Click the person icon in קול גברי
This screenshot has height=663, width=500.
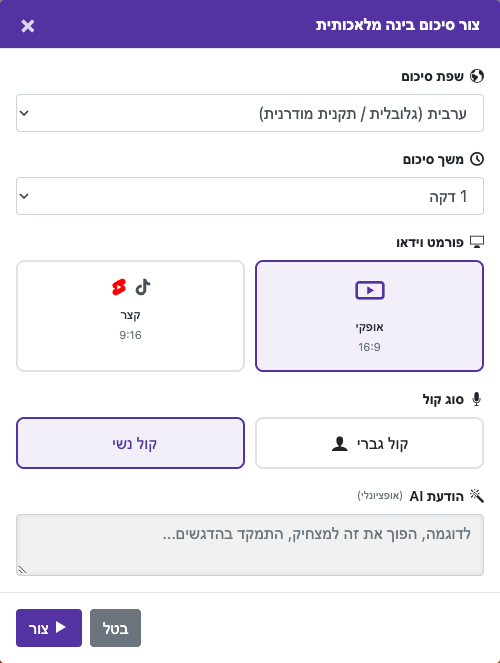[339, 444]
